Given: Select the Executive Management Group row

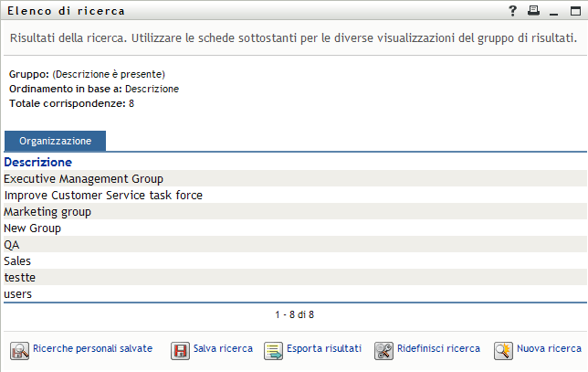Looking at the screenshot, I should coord(83,179).
